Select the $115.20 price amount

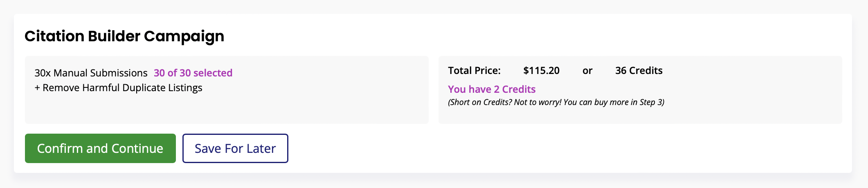point(541,71)
